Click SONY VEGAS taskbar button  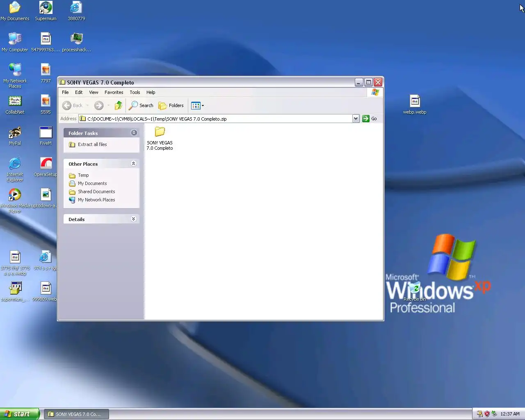tap(76, 414)
